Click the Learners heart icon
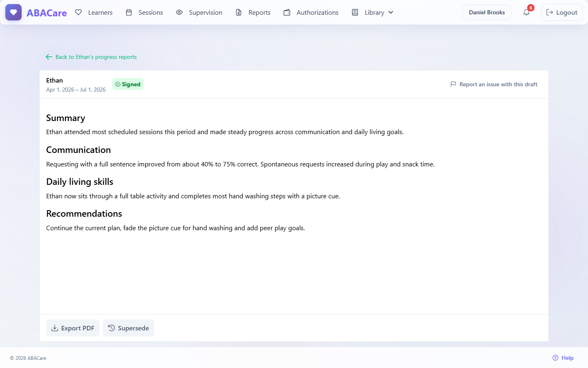588x368 pixels. (x=78, y=12)
